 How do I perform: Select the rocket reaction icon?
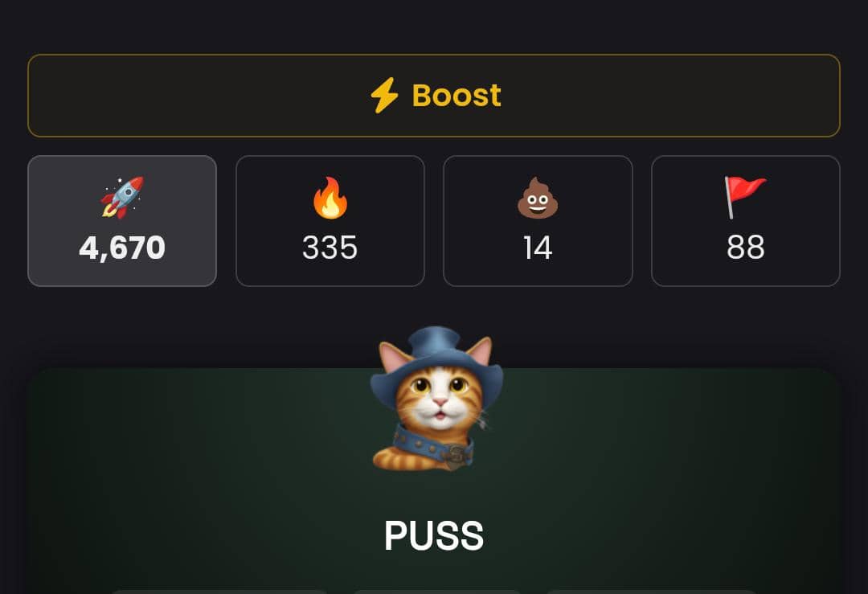122,197
